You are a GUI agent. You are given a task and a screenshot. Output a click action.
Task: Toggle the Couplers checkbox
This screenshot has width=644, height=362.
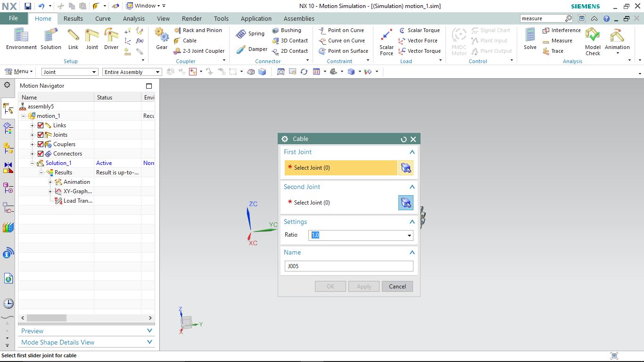tap(41, 144)
